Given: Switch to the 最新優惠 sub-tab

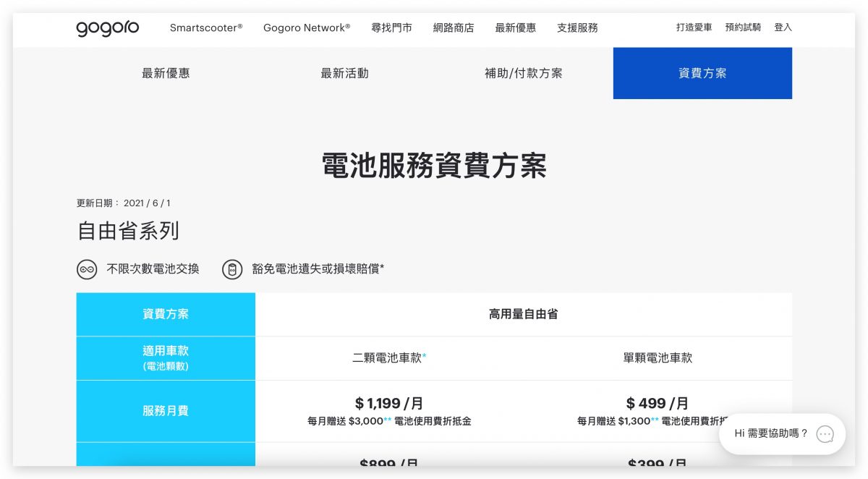Looking at the screenshot, I should (x=166, y=73).
